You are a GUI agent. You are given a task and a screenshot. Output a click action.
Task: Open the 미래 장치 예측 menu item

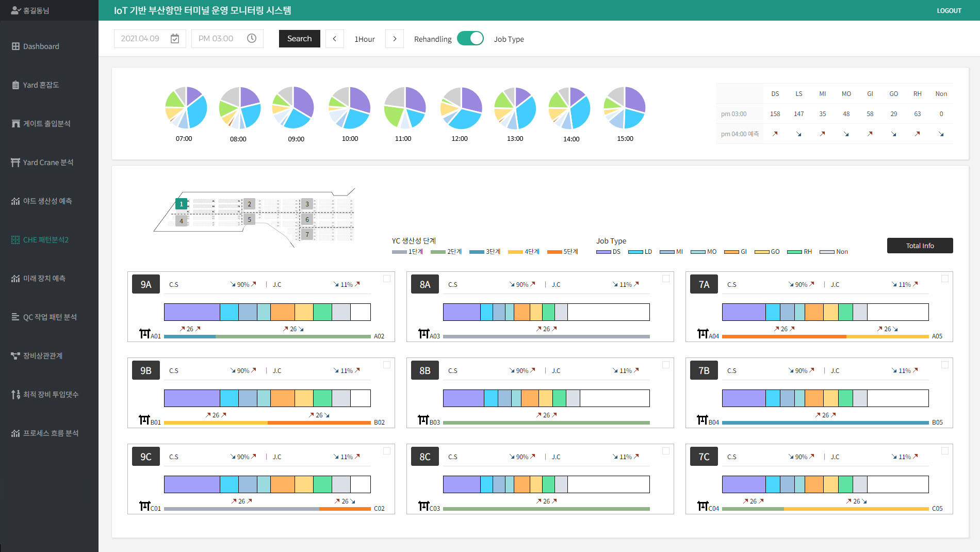(44, 279)
